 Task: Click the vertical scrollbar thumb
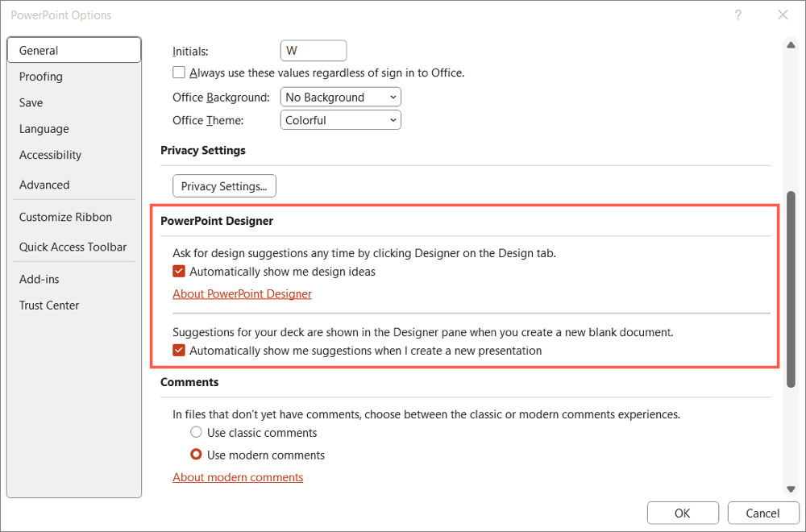791,290
